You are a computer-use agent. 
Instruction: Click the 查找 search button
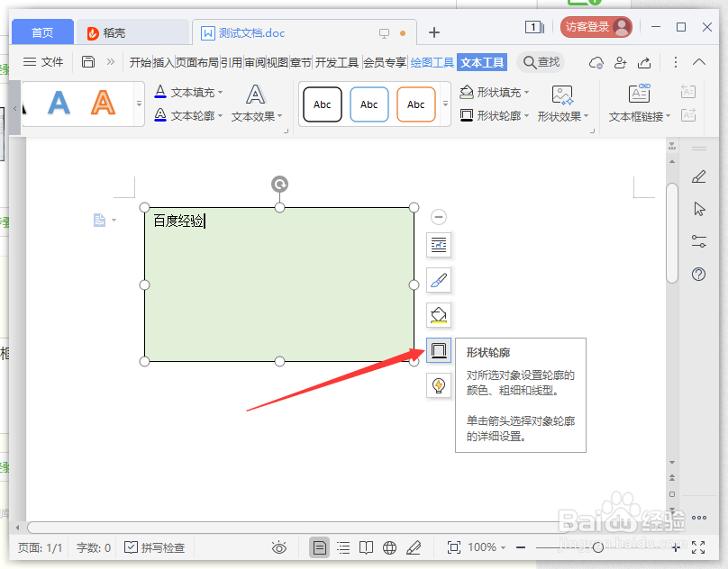(x=541, y=62)
